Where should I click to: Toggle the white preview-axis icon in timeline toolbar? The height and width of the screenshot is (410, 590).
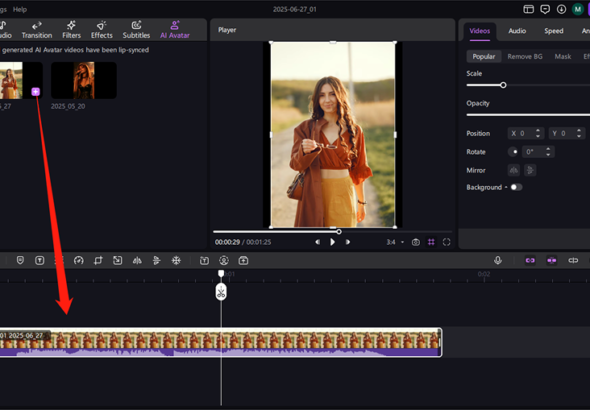[x=573, y=260]
